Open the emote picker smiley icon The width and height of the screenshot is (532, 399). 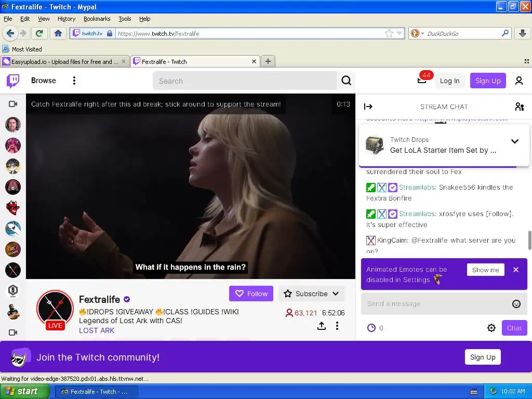click(x=516, y=304)
